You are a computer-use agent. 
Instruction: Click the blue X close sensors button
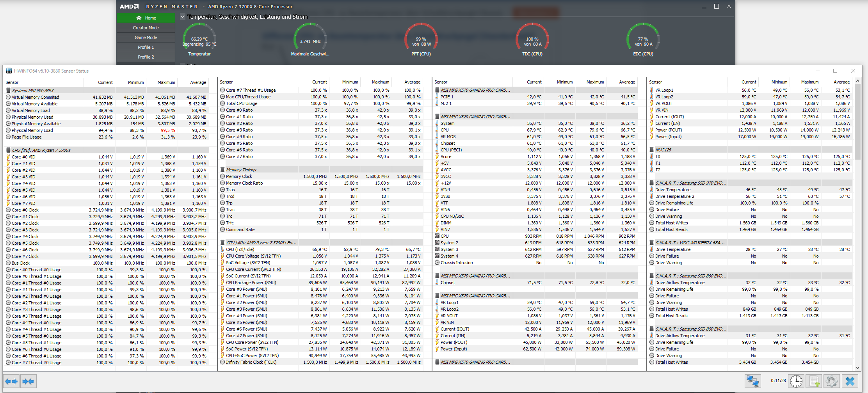coord(850,381)
